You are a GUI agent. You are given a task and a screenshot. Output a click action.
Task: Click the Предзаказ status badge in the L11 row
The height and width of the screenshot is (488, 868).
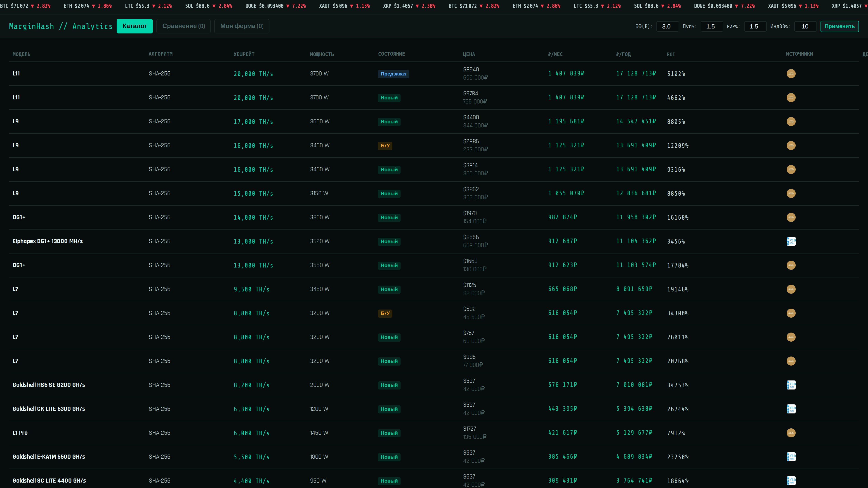coord(393,74)
